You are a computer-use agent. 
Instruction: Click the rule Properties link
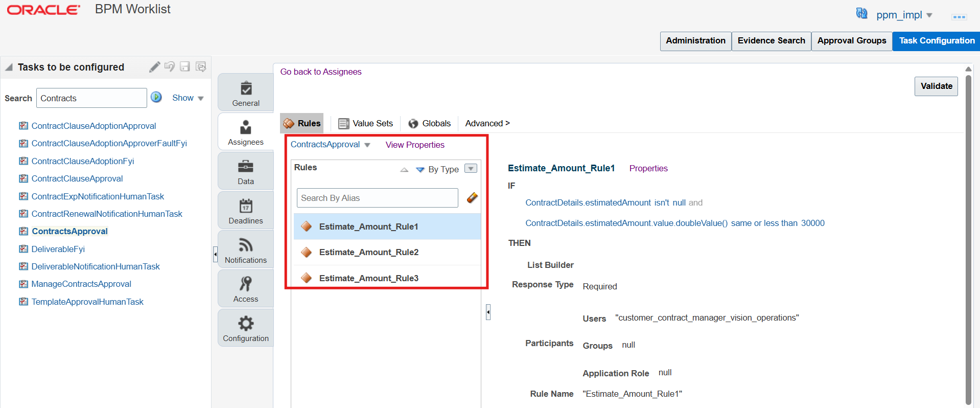point(648,168)
